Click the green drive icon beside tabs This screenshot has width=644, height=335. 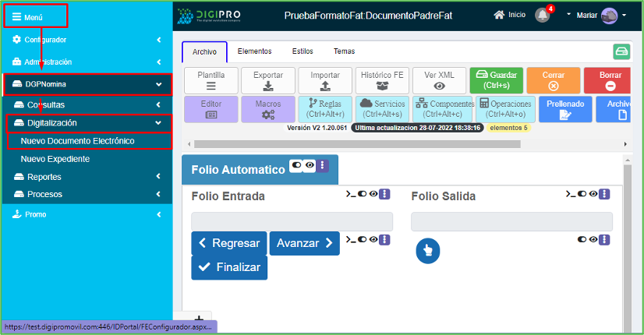[x=621, y=52]
